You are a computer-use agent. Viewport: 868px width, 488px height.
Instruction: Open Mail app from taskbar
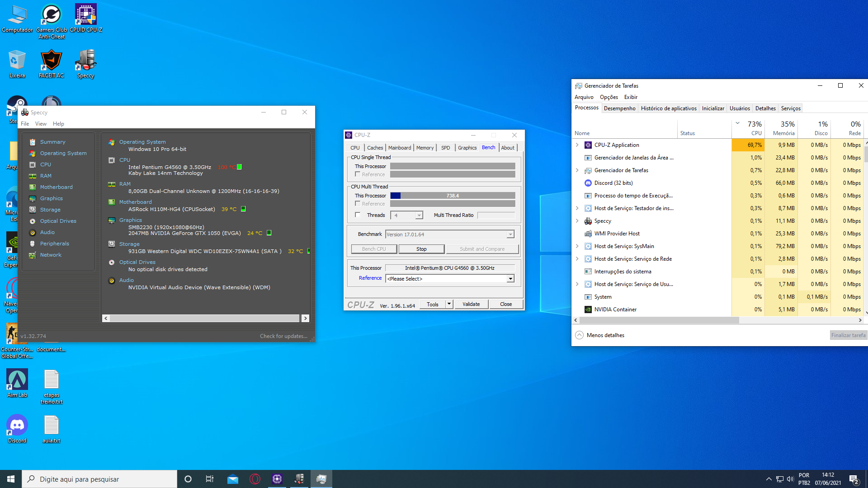pyautogui.click(x=233, y=479)
